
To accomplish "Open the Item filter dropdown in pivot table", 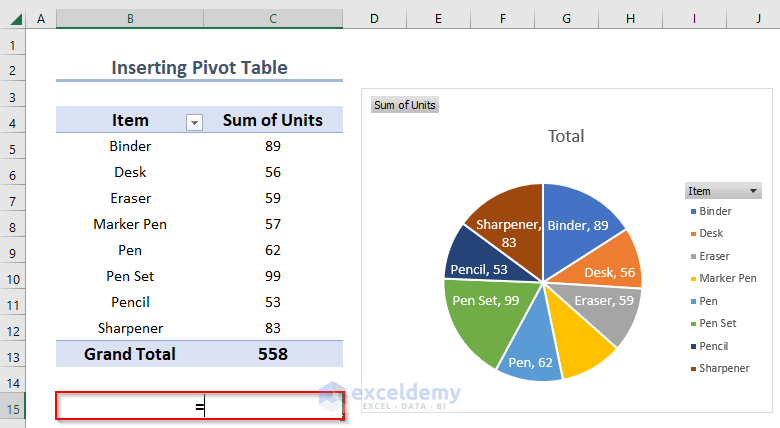I will pyautogui.click(x=195, y=121).
